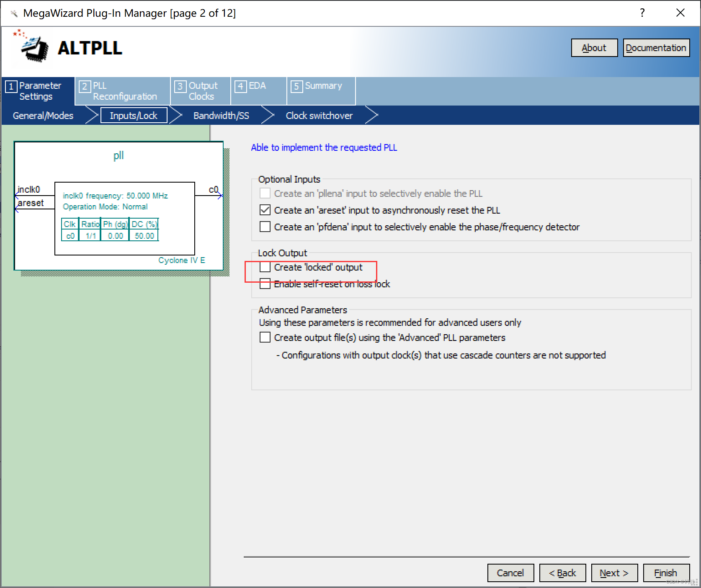Click the wizard icon in the title bar
This screenshot has width=701, height=588.
tap(14, 13)
